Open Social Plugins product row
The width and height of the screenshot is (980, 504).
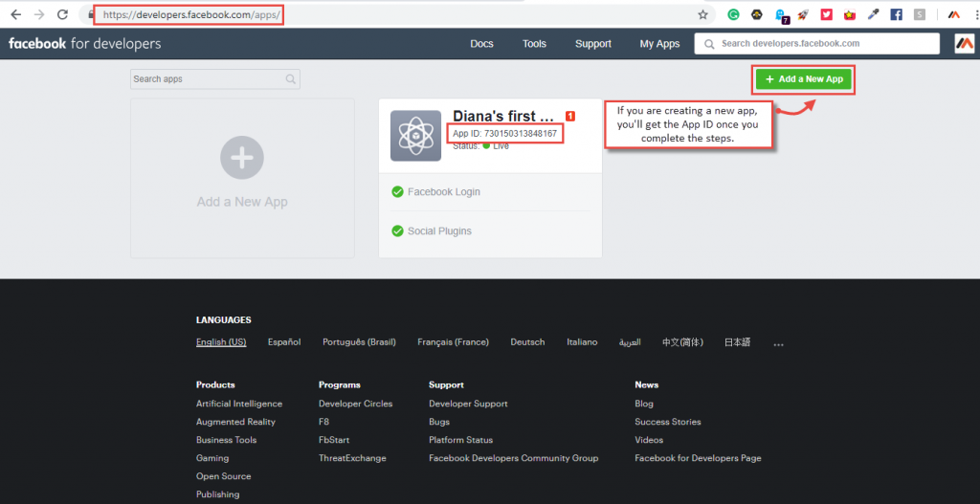click(491, 231)
